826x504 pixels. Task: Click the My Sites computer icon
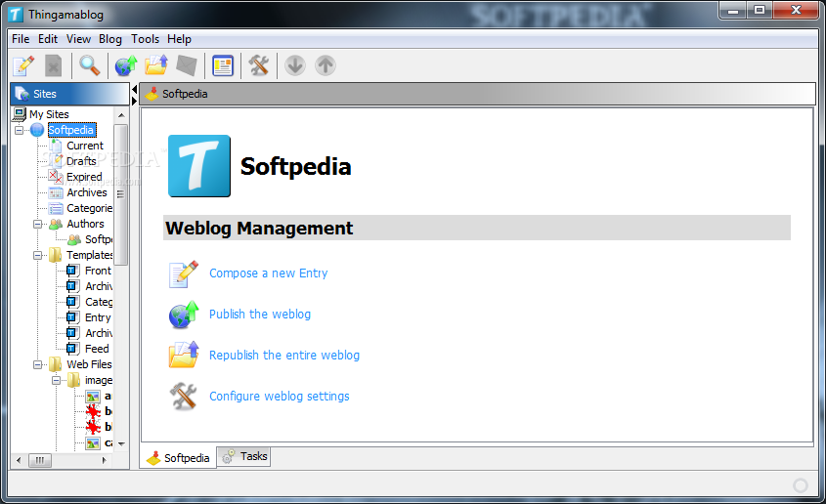(x=20, y=113)
